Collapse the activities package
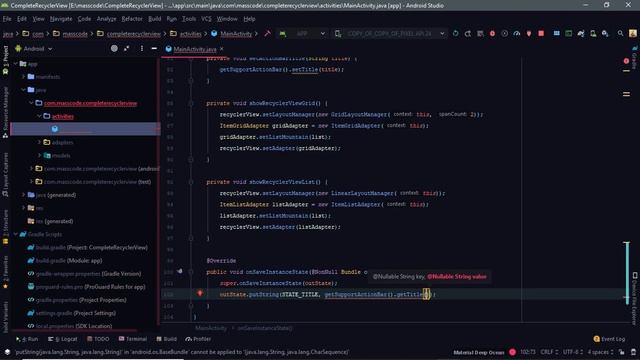Viewport: 640px width, 360px height. (39, 116)
